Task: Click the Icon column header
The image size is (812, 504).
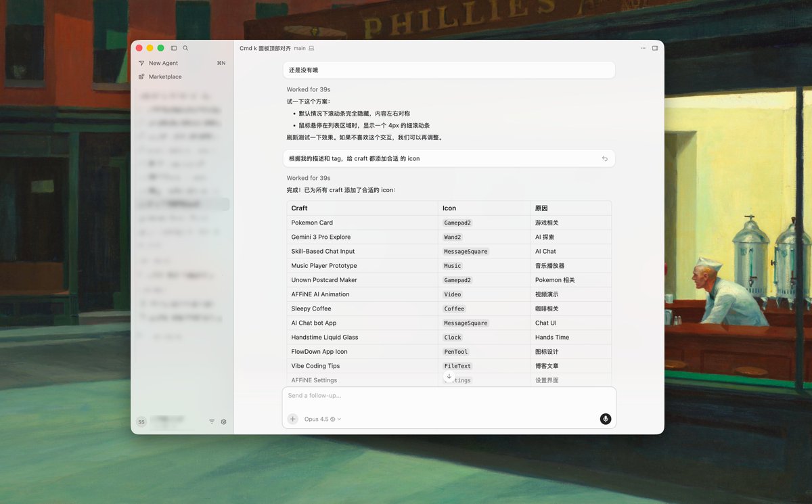Action: click(x=484, y=208)
